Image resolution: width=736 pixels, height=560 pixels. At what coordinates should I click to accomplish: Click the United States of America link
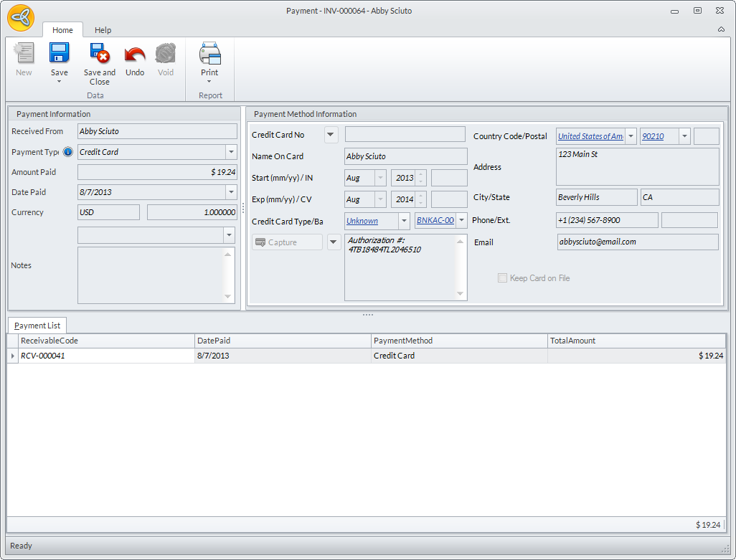[x=590, y=136]
